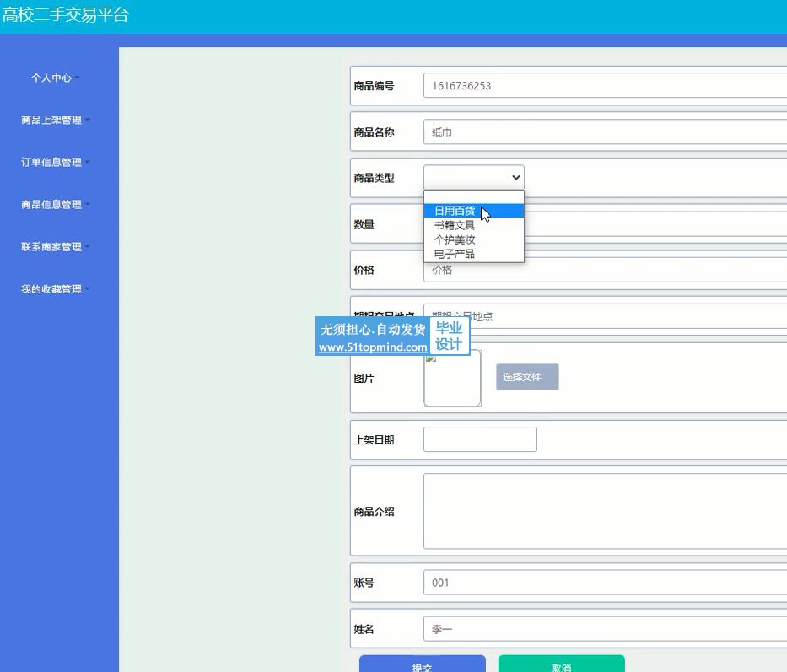This screenshot has width=787, height=672.
Task: Open 联系商家管理 sidebar menu
Action: pyautogui.click(x=55, y=247)
